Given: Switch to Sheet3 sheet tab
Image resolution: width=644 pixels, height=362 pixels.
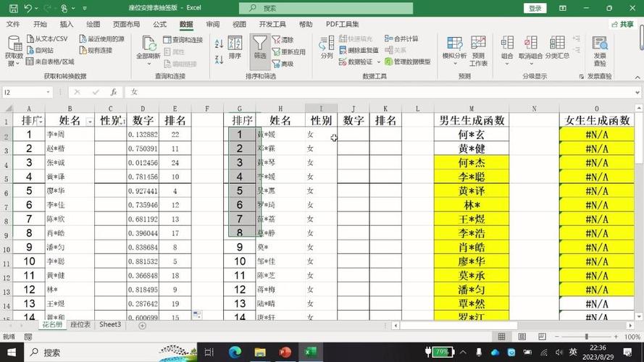Looking at the screenshot, I should point(110,324).
